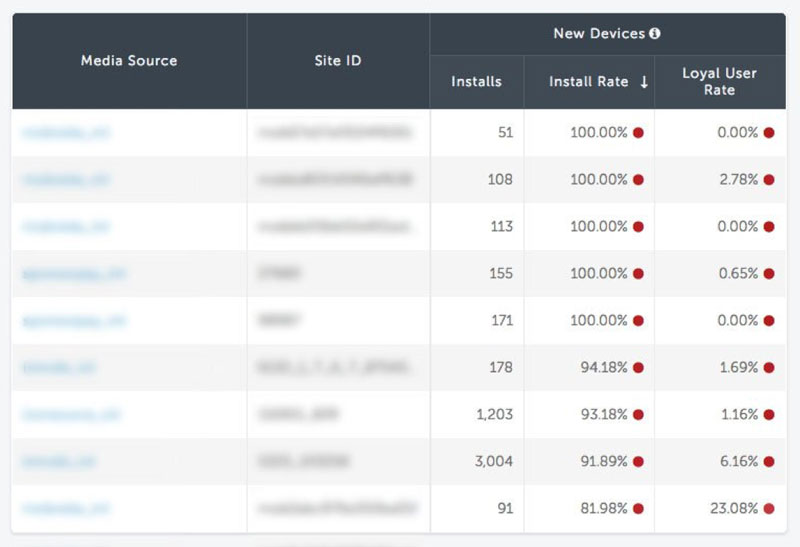The image size is (800, 547).
Task: Select the 1.16% loyal user rate value
Action: point(739,414)
